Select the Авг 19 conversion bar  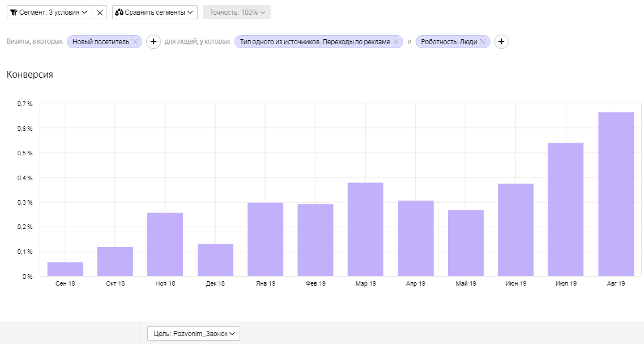tap(616, 194)
